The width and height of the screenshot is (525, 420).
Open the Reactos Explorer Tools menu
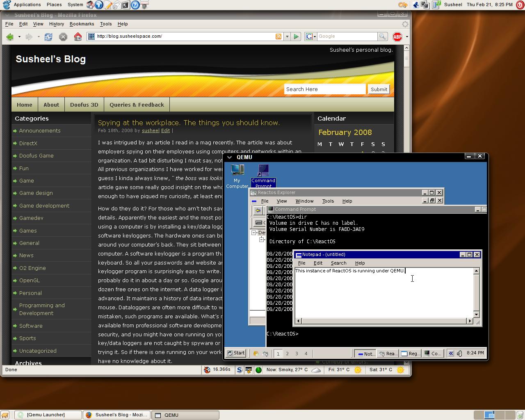click(328, 201)
